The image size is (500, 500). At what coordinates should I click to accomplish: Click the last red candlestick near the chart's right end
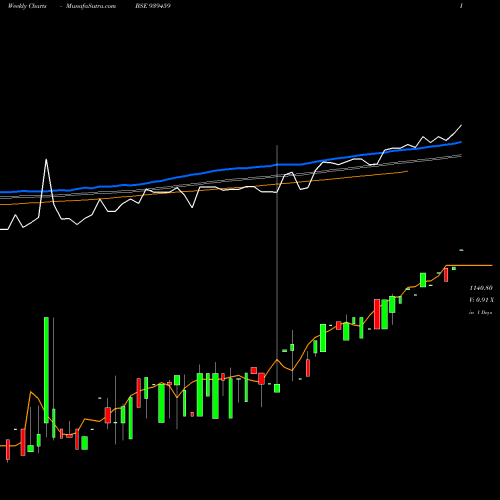(x=446, y=275)
